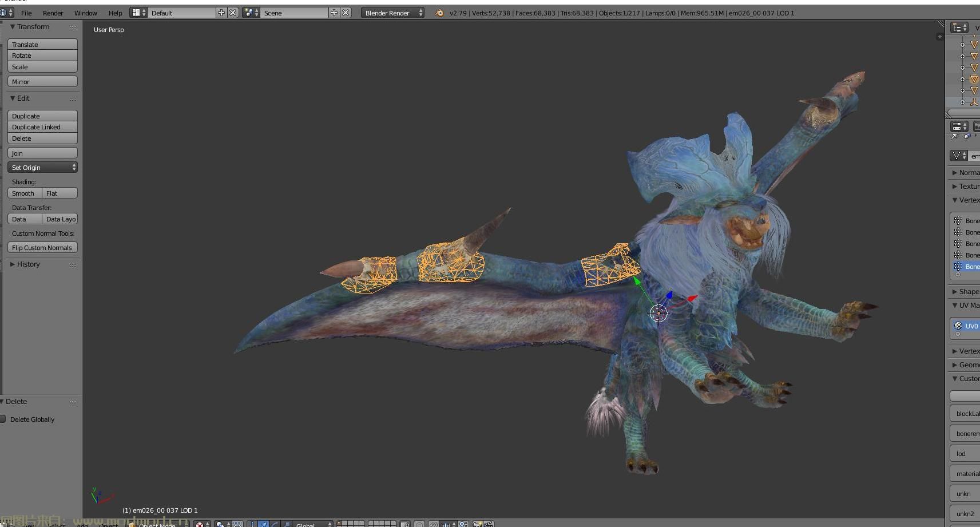The width and height of the screenshot is (980, 527).
Task: Collapse the Transform panel
Action: click(x=13, y=27)
